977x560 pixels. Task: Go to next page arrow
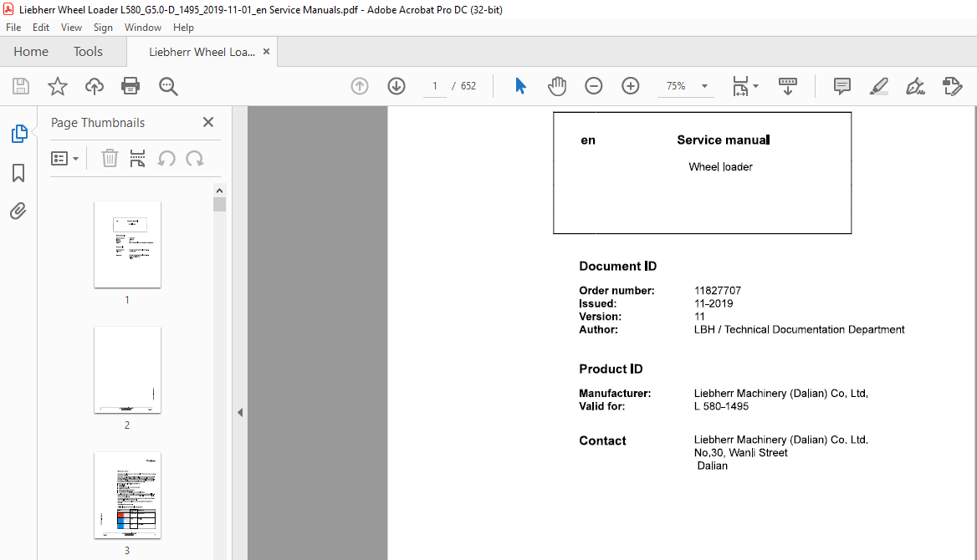(x=396, y=86)
